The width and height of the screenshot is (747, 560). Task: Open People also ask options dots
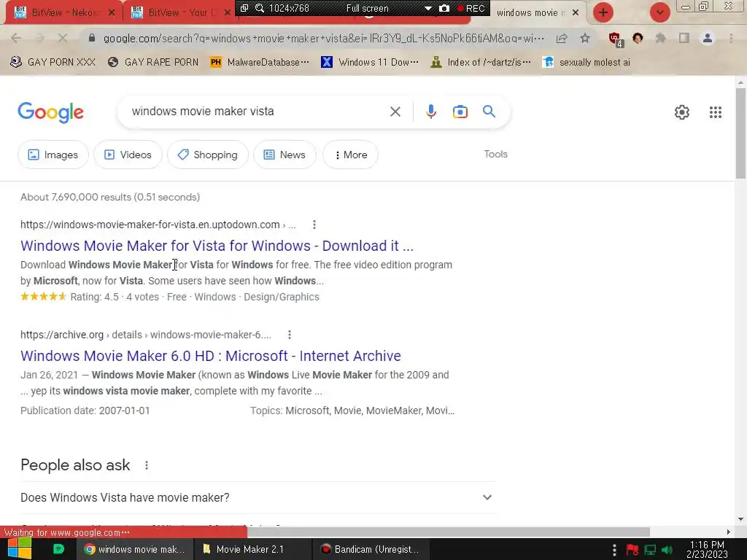coord(146,465)
